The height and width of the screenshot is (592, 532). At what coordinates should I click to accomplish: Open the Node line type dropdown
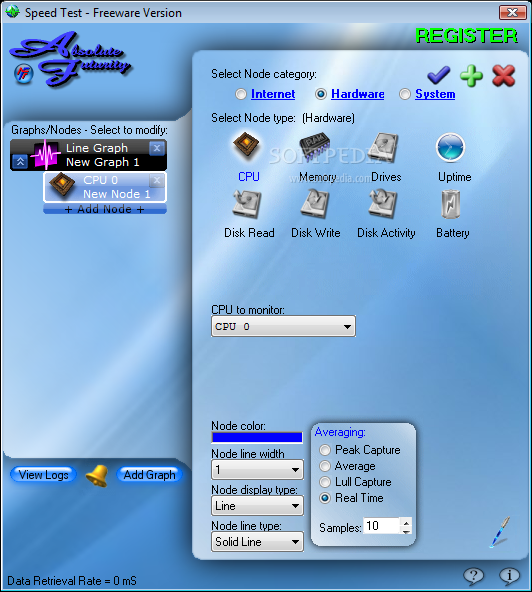pyautogui.click(x=257, y=542)
